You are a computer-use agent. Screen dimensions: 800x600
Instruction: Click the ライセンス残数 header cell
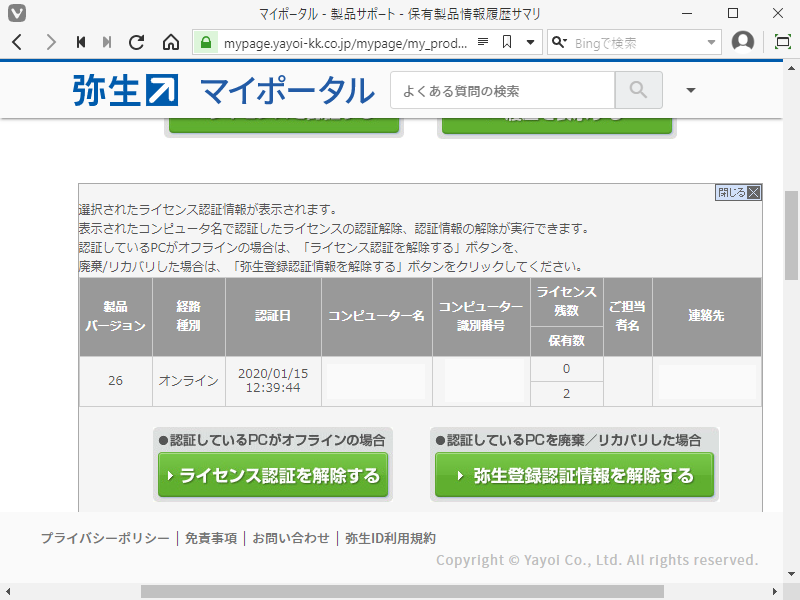(566, 302)
